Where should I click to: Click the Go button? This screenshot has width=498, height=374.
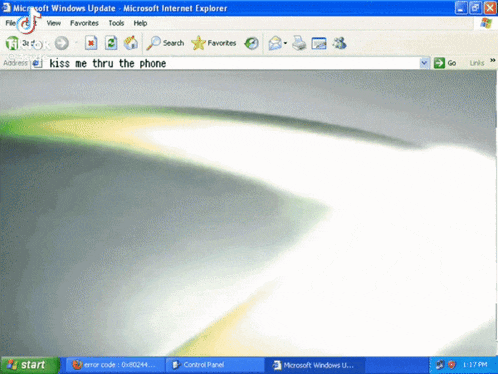[x=445, y=63]
